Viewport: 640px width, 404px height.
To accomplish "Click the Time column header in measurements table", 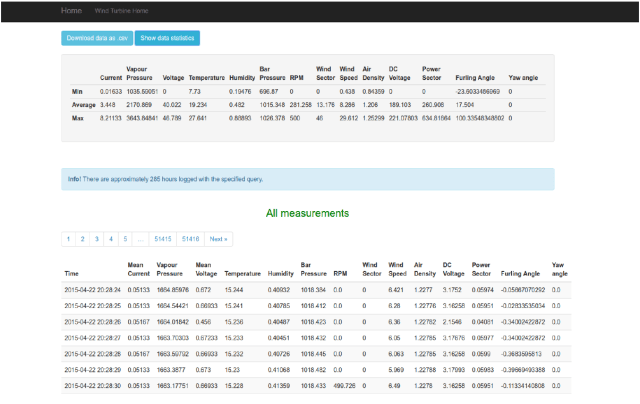I will tap(71, 272).
